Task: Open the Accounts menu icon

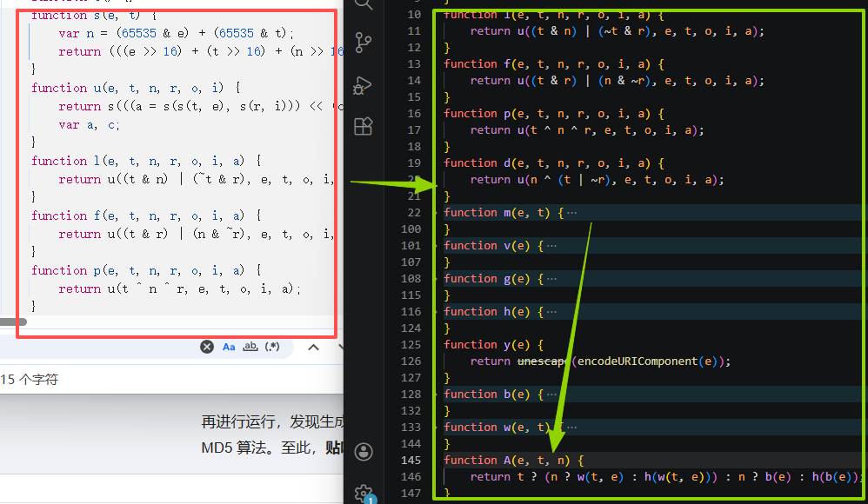Action: pyautogui.click(x=364, y=451)
